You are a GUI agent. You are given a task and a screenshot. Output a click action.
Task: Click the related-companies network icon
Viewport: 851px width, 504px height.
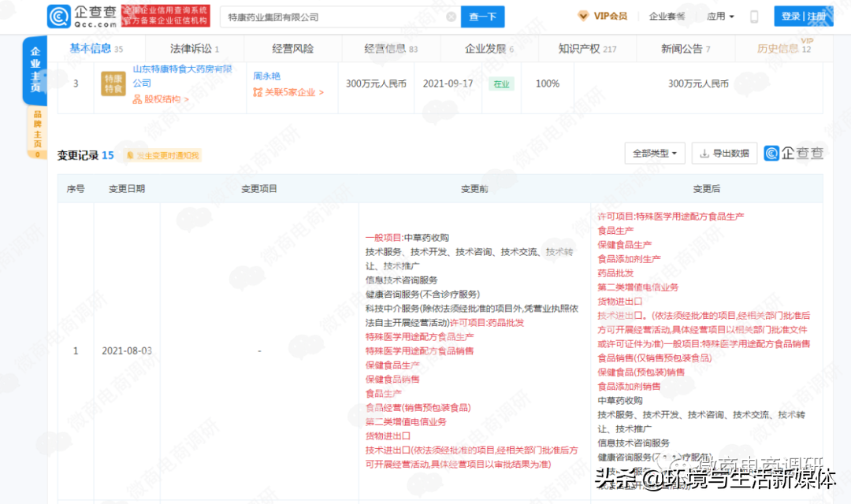tap(257, 92)
